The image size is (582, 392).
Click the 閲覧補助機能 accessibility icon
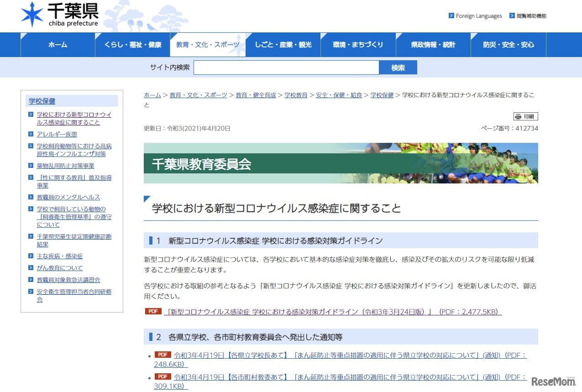[x=513, y=16]
